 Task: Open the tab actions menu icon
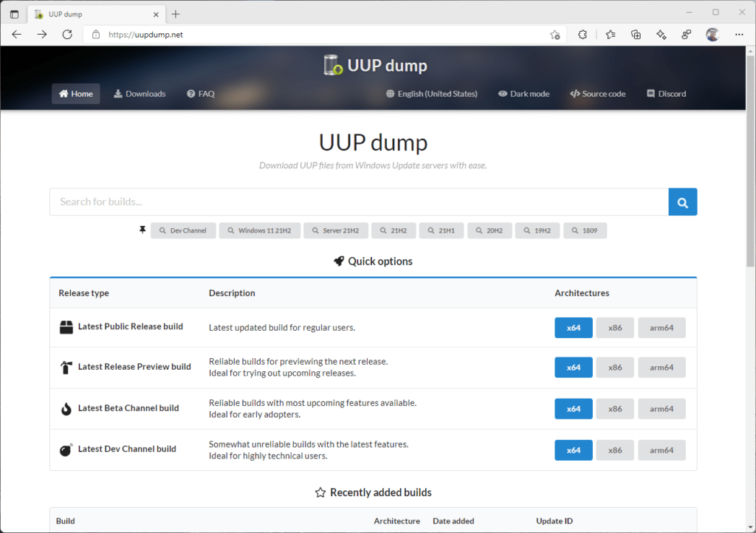(14, 14)
